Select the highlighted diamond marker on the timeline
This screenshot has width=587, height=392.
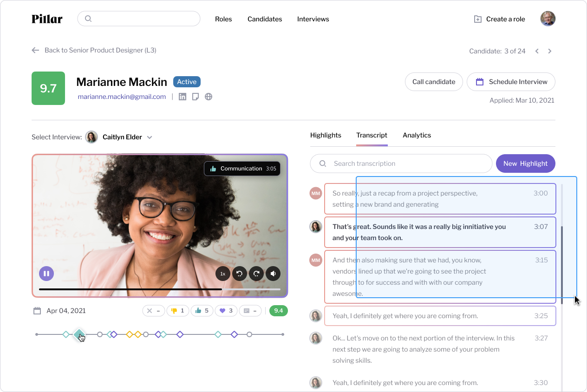(79, 334)
